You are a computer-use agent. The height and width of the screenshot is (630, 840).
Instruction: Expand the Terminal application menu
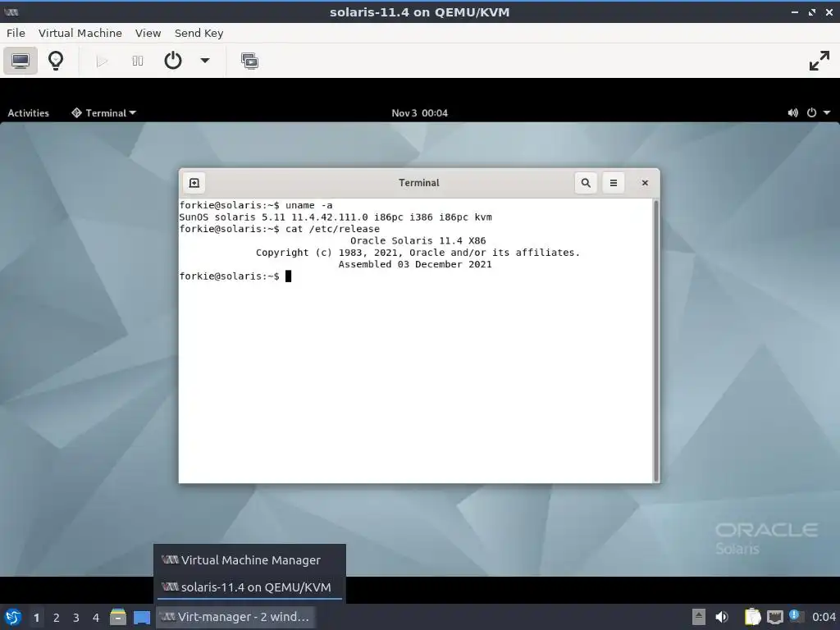coord(104,113)
